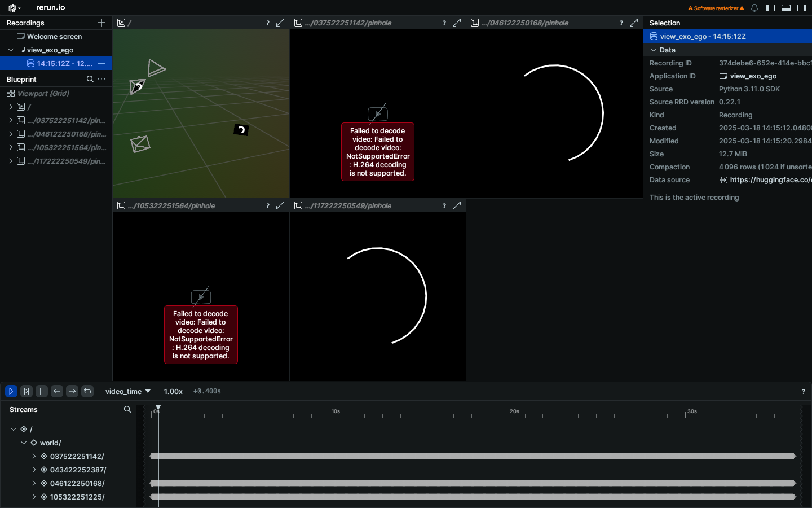Click the decode error in the 037522251142 view
The width and height of the screenshot is (812, 508).
[378, 152]
